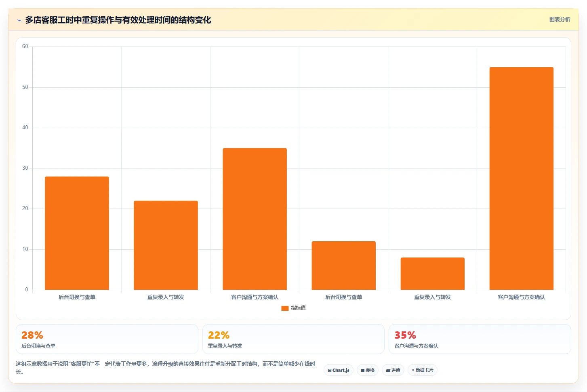The width and height of the screenshot is (587, 392).
Task: Click the y-axis value 60
Action: pos(25,46)
